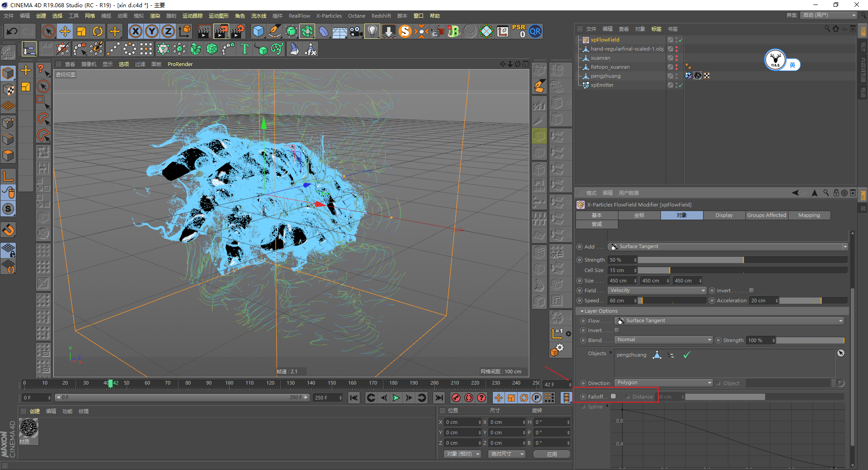Select the Move tool in top toolbar
Image resolution: width=868 pixels, height=470 pixels.
(x=65, y=32)
